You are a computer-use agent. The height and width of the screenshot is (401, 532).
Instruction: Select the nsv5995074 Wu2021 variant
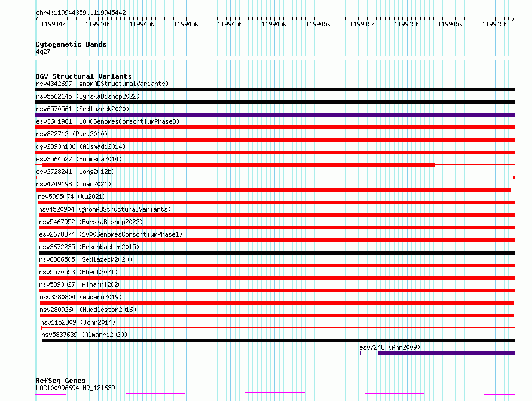(72, 197)
